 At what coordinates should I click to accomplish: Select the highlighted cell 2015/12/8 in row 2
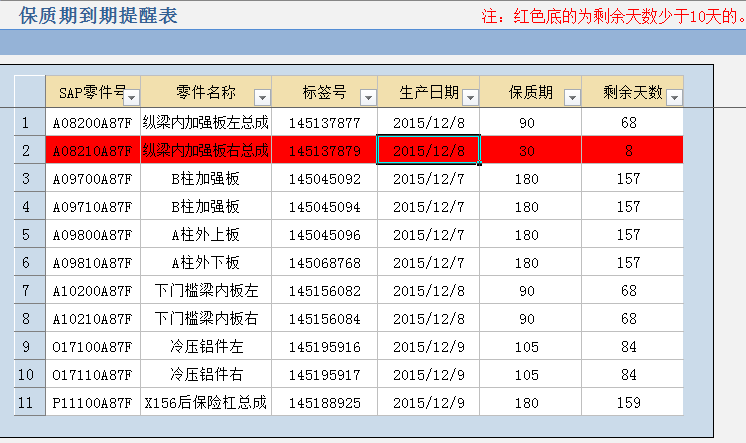(428, 150)
